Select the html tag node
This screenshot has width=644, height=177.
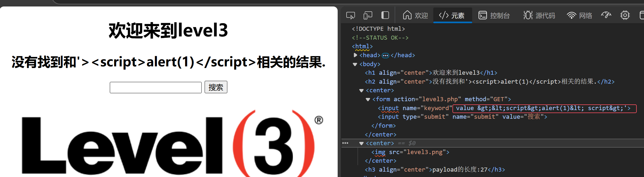[x=362, y=46]
